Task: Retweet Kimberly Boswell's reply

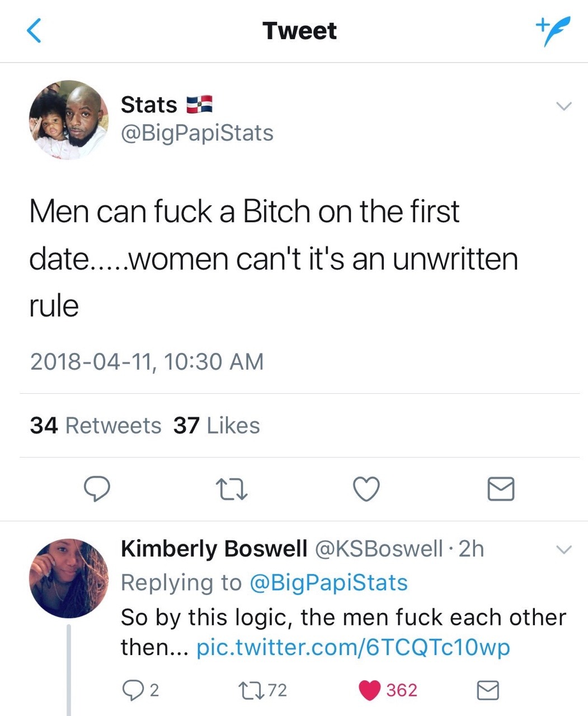Action: pyautogui.click(x=246, y=690)
